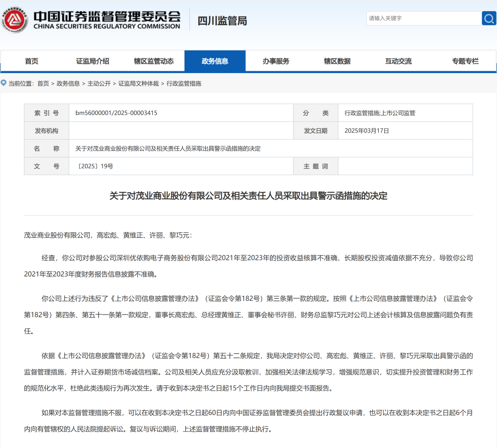Click the index number bm56000001/2025-00003415
The image size is (497, 448).
pyautogui.click(x=116, y=113)
